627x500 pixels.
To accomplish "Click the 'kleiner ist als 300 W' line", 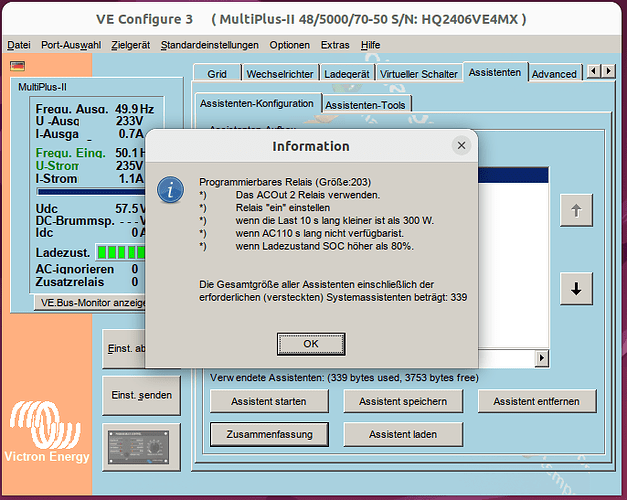I will tap(335, 220).
